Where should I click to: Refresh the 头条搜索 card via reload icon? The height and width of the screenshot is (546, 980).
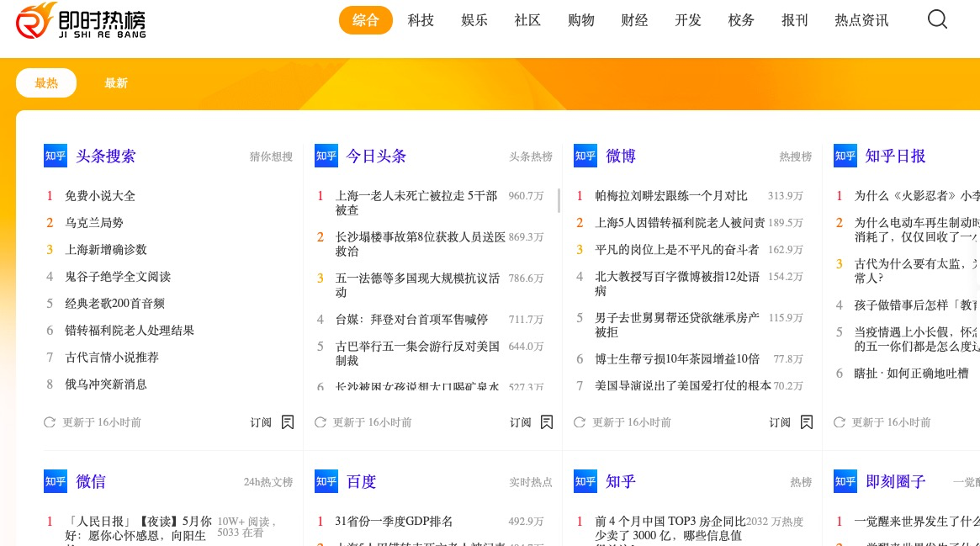click(50, 422)
